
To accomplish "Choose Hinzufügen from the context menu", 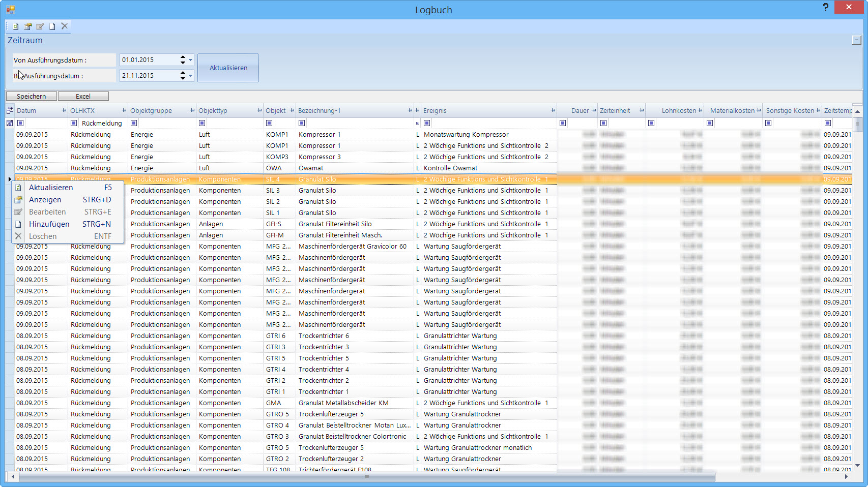I will point(49,224).
